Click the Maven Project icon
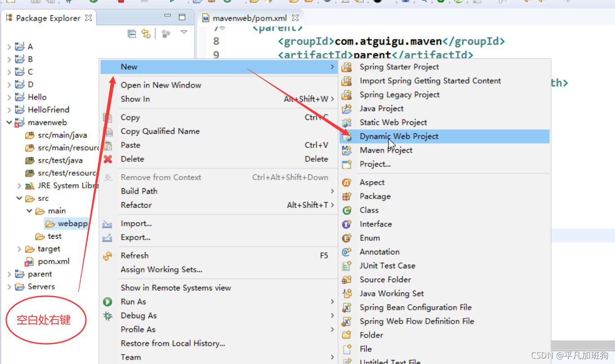The height and width of the screenshot is (364, 615). tap(346, 151)
